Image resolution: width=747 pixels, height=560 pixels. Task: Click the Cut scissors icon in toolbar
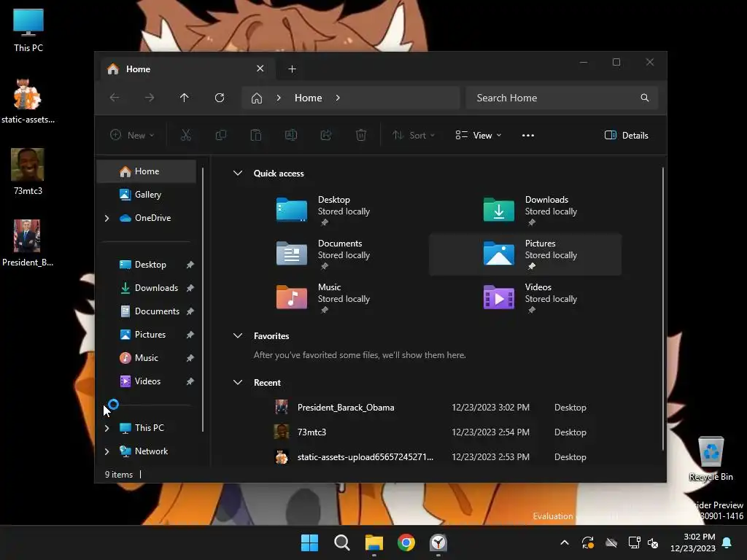click(x=186, y=135)
